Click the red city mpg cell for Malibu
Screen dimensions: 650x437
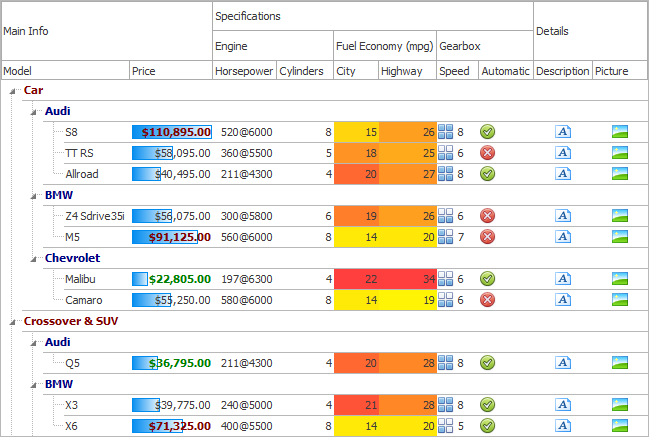(356, 279)
